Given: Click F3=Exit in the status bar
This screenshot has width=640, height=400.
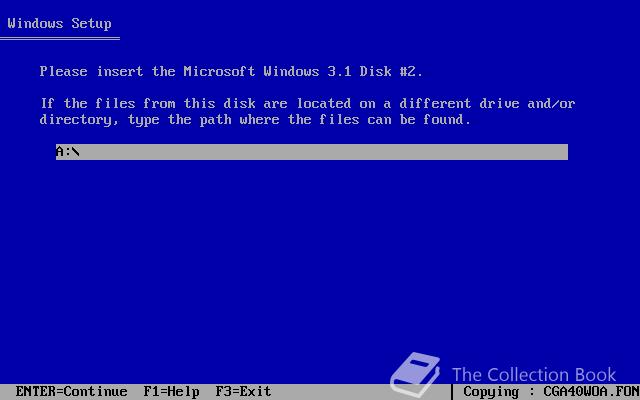Looking at the screenshot, I should click(x=243, y=391).
